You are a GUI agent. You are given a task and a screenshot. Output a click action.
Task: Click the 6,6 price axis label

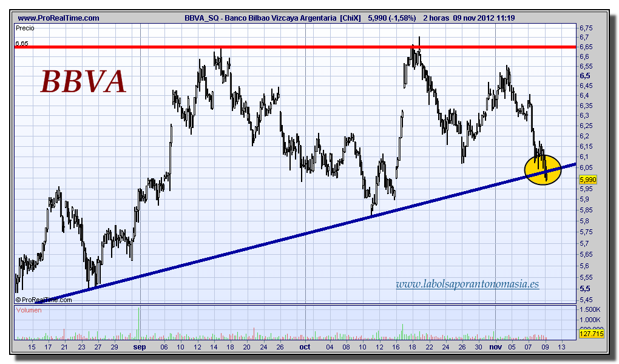pyautogui.click(x=584, y=56)
